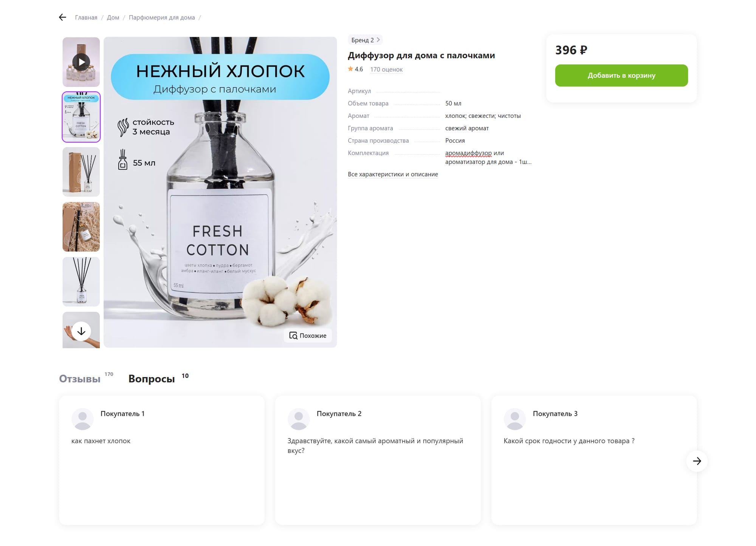Viewport: 756px width, 546px height.
Task: Go to next question with the right arrow
Action: point(697,461)
